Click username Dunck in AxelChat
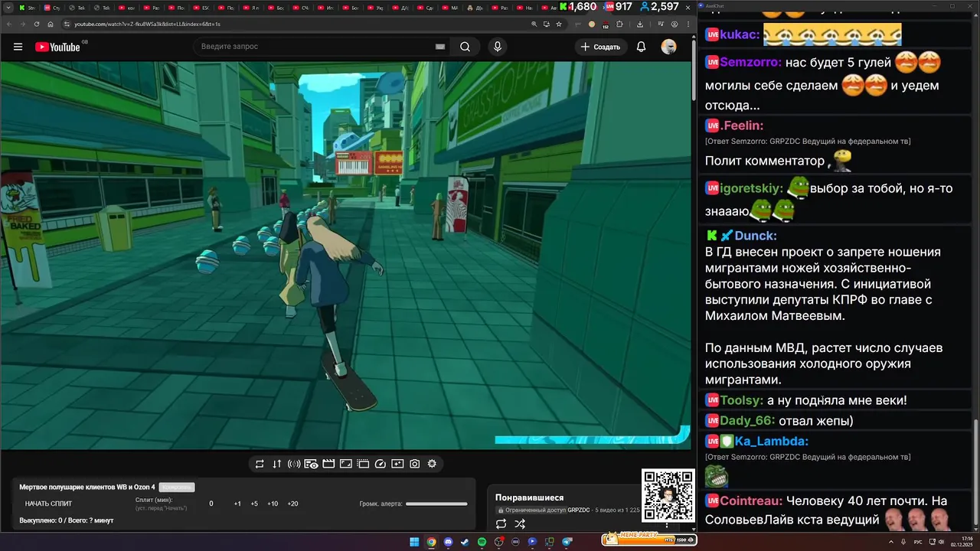Image resolution: width=980 pixels, height=551 pixels. [756, 236]
